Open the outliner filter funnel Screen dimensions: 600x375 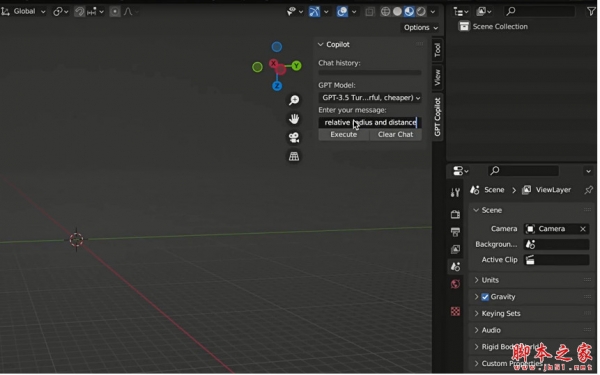592,11
